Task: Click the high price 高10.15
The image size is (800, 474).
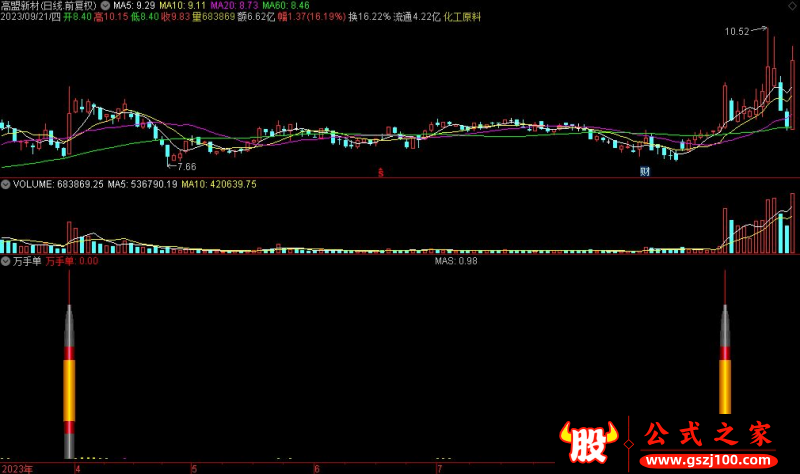Action: [x=111, y=17]
